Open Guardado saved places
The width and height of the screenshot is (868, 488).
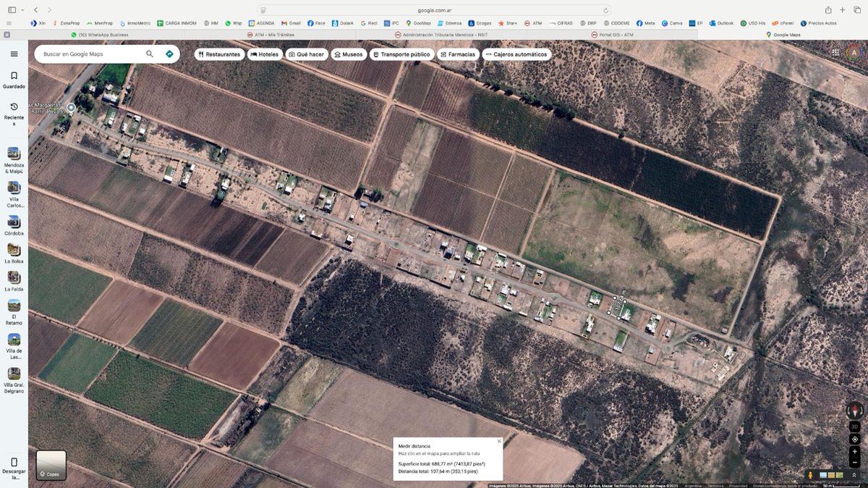coord(14,80)
